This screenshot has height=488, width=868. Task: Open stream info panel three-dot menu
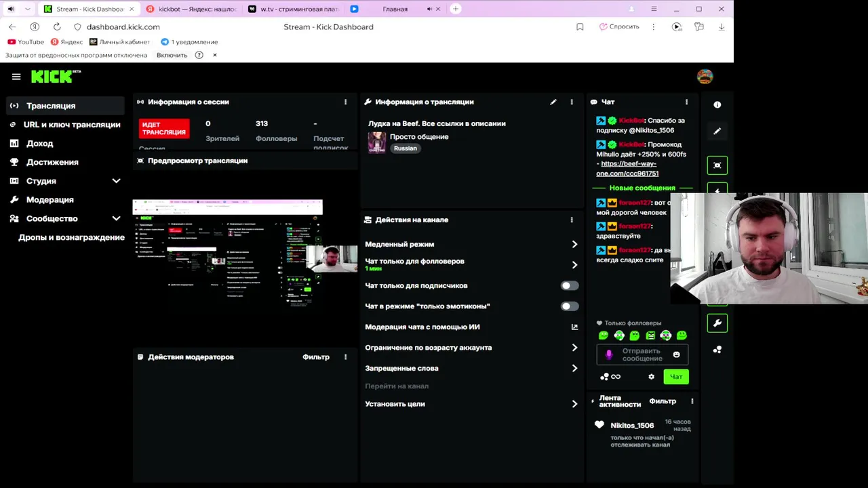(x=572, y=102)
